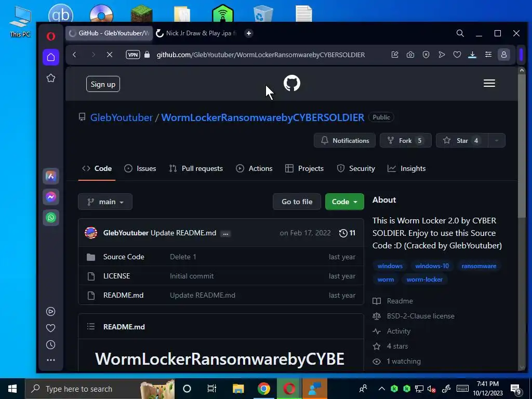Open the Pull requests tab

[196, 169]
